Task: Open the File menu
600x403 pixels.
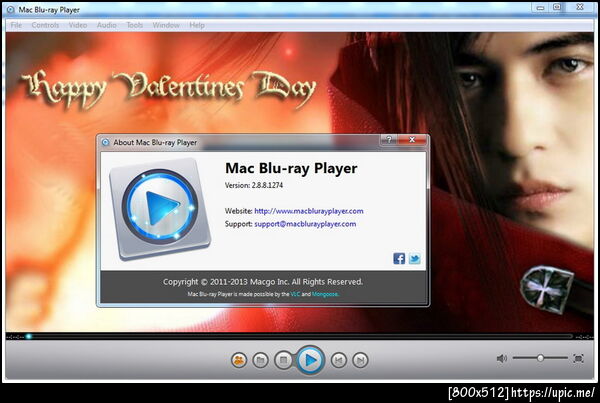Action: [16, 25]
